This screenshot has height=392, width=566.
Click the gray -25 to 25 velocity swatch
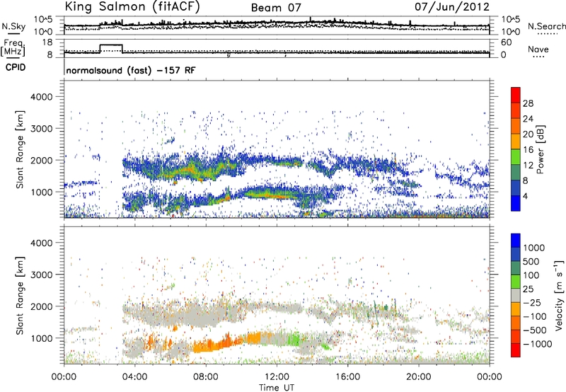coord(516,296)
